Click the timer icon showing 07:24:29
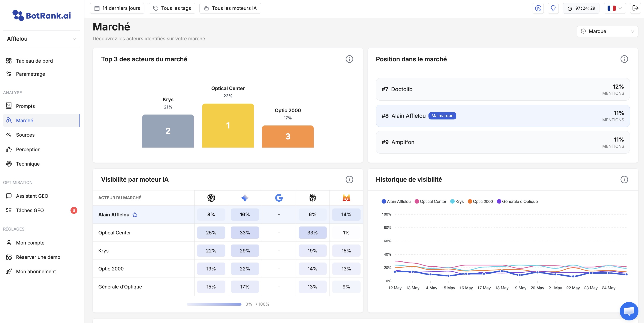Viewport: 644px width, 323px height. [x=569, y=8]
